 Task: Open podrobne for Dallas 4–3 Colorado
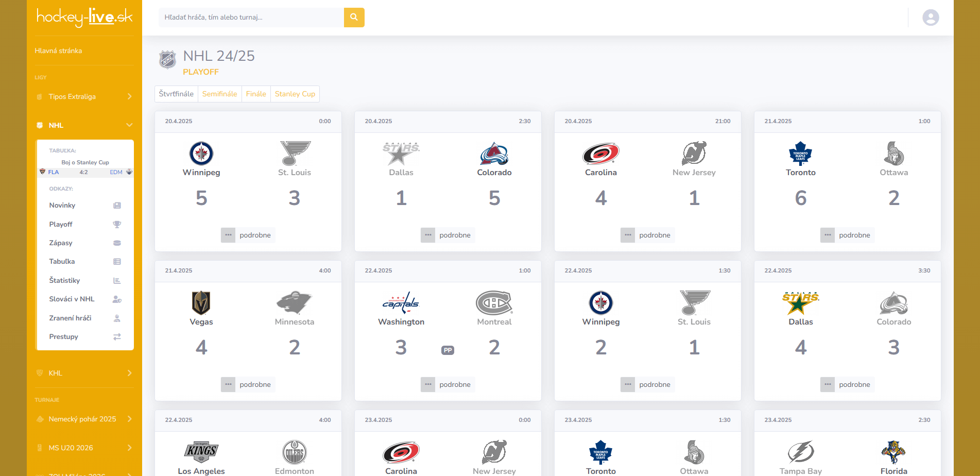point(847,384)
